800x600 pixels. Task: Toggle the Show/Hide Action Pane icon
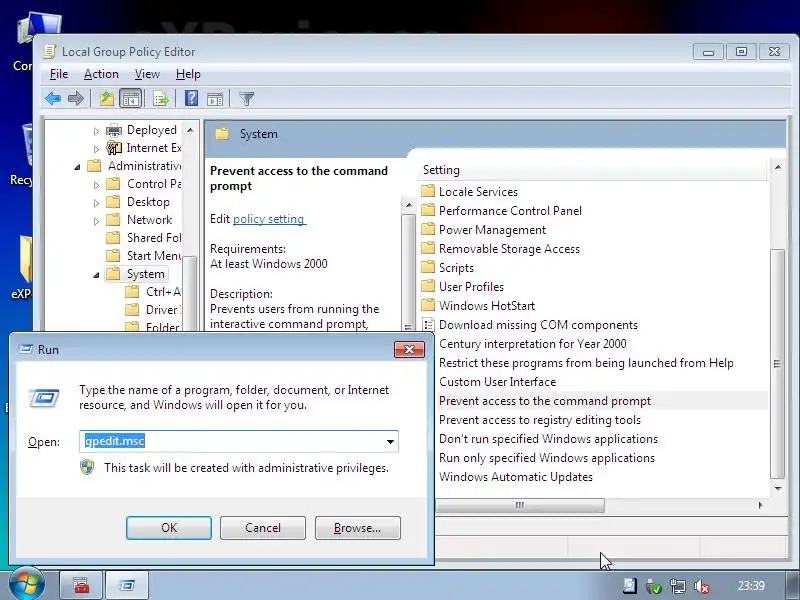click(x=215, y=98)
